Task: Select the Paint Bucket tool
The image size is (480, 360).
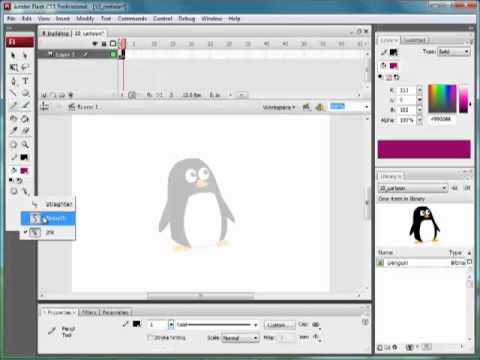Action: (x=25, y=119)
